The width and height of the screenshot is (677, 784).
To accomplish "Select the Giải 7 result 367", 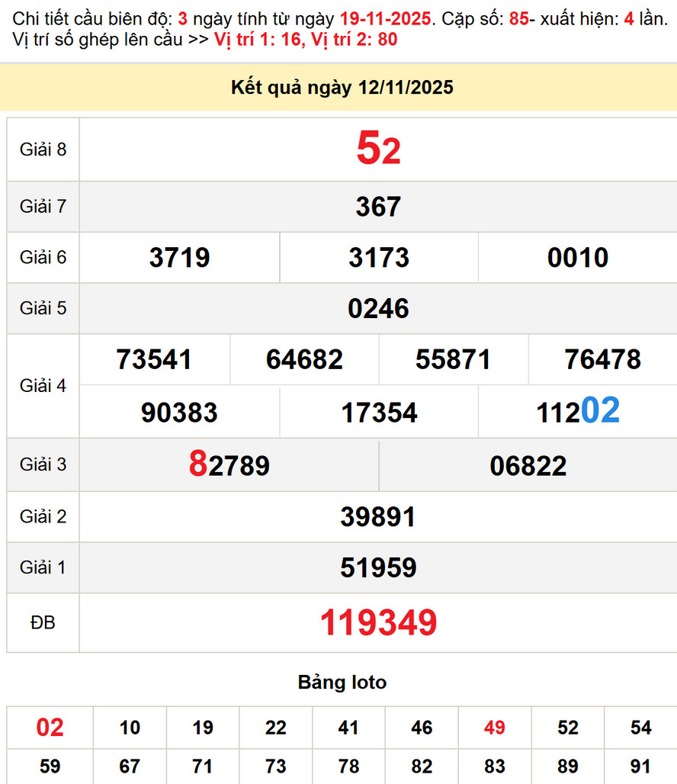I will [378, 207].
